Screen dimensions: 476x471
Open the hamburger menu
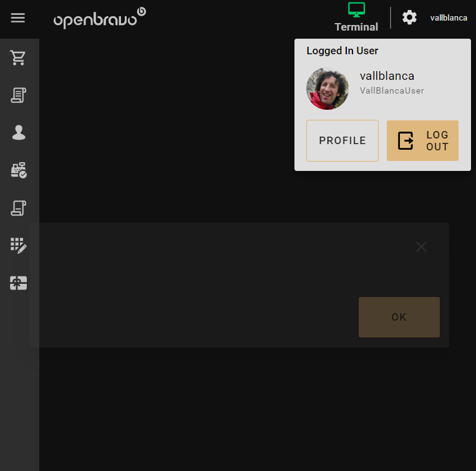18,18
